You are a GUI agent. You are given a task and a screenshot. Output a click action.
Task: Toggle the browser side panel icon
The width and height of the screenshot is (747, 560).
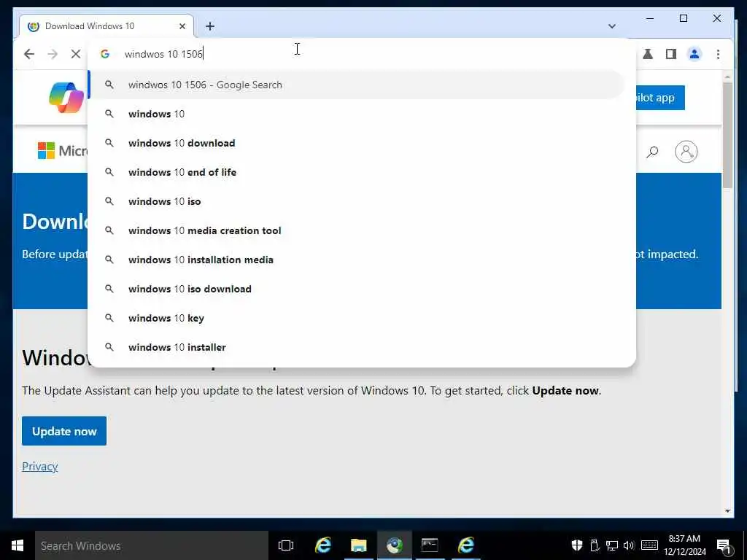pos(671,54)
